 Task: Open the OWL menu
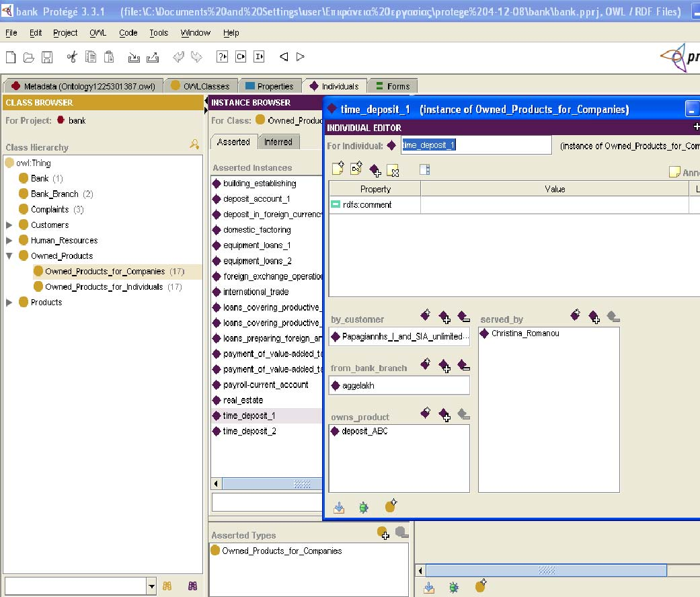pos(98,32)
